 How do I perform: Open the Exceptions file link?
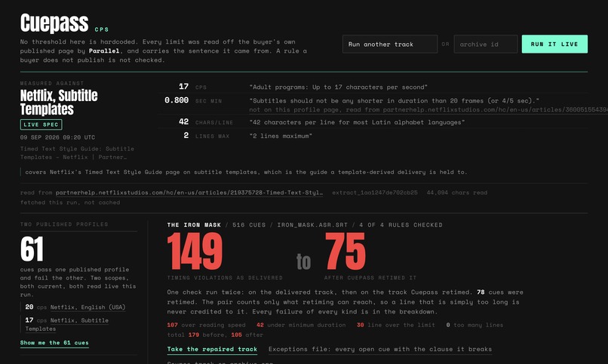tap(380, 349)
